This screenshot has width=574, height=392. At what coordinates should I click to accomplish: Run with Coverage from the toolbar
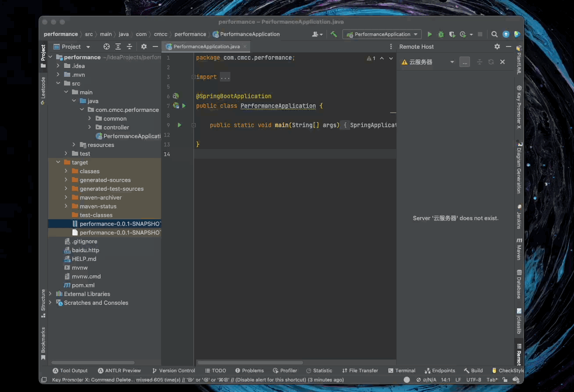coord(452,34)
